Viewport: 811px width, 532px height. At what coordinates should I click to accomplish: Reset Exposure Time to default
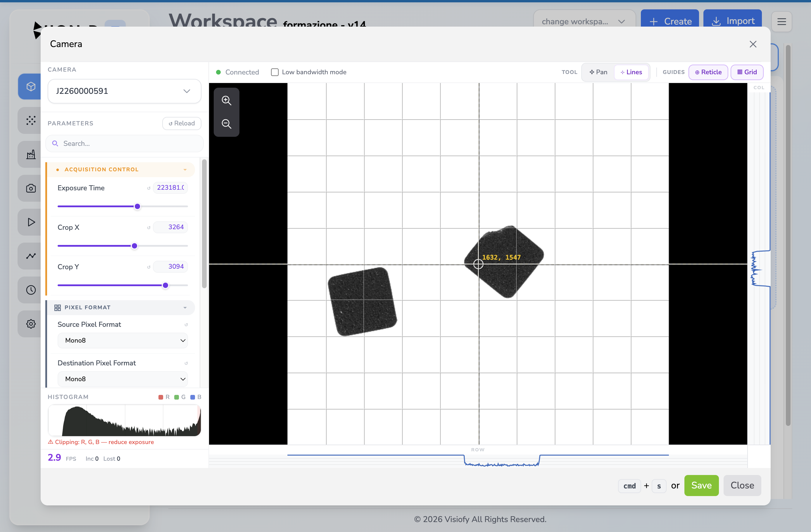pos(149,188)
